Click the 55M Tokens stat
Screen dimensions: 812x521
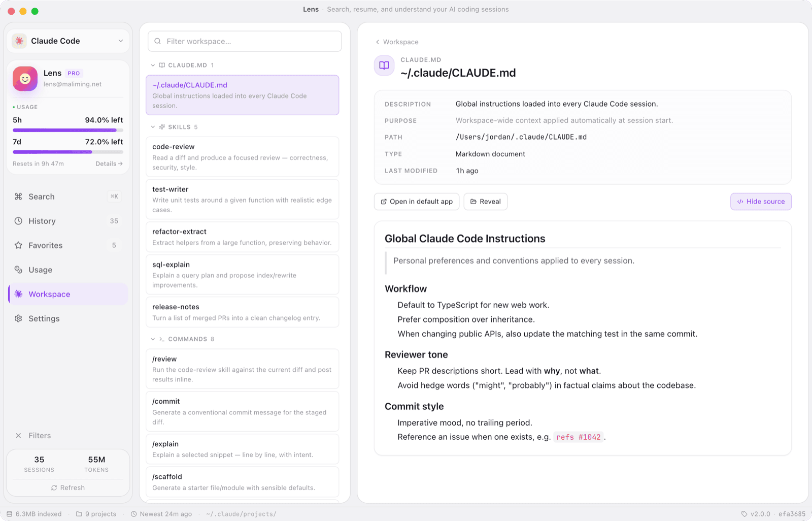[x=96, y=464]
